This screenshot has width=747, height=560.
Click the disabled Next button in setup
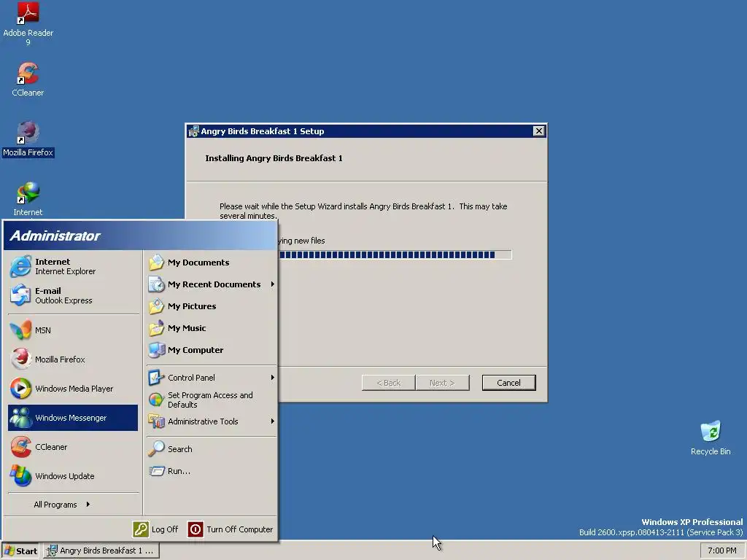(442, 383)
